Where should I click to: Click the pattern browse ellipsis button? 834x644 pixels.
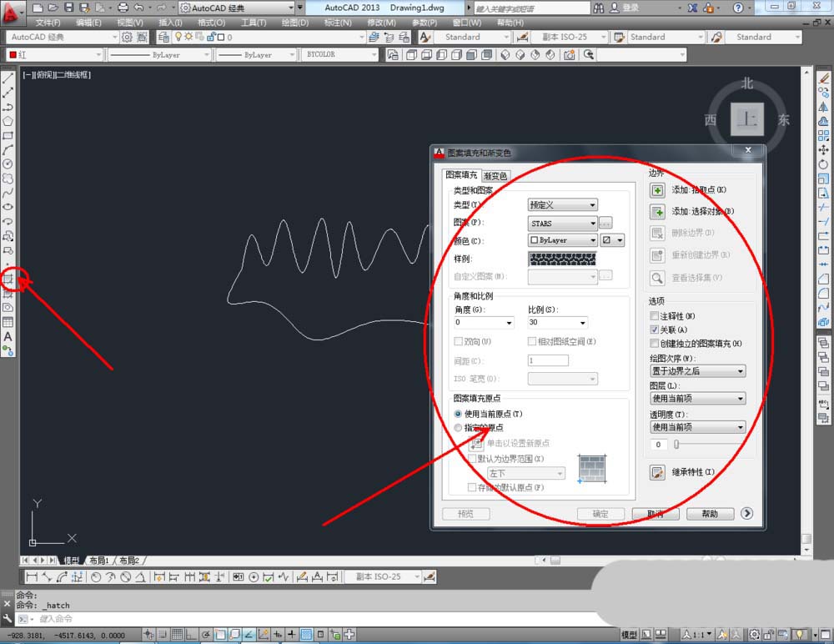[605, 223]
